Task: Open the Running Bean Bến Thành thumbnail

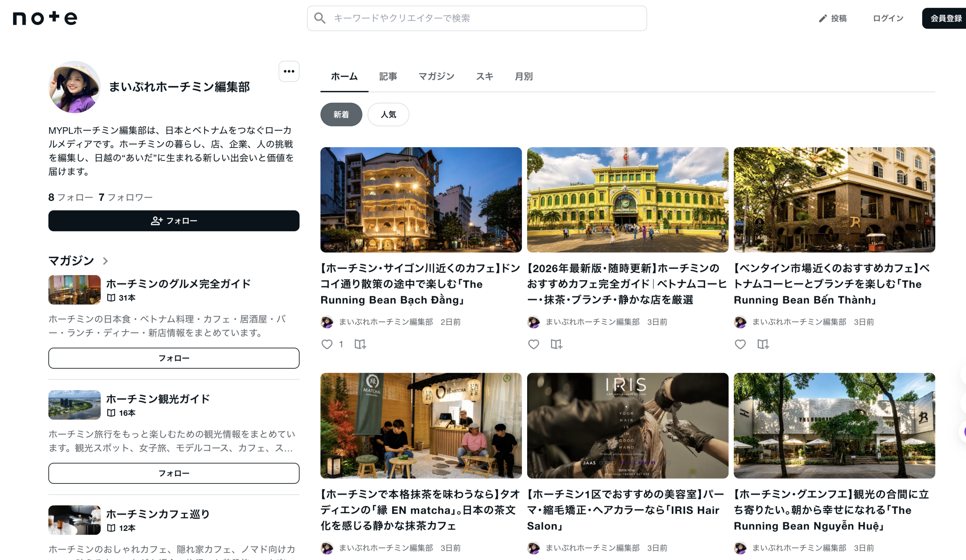Action: pyautogui.click(x=834, y=200)
